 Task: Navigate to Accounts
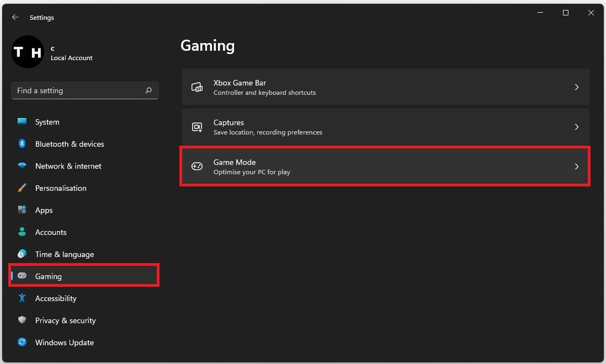pos(84,232)
